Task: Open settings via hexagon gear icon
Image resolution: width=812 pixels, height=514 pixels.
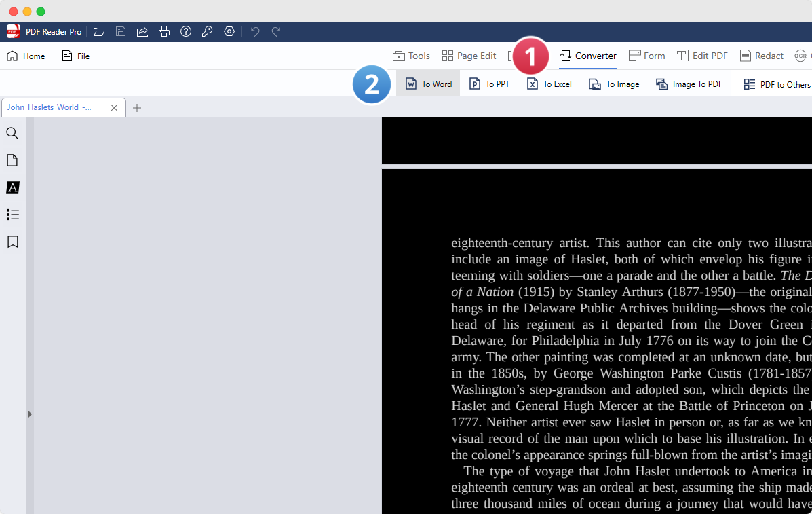Action: click(229, 32)
